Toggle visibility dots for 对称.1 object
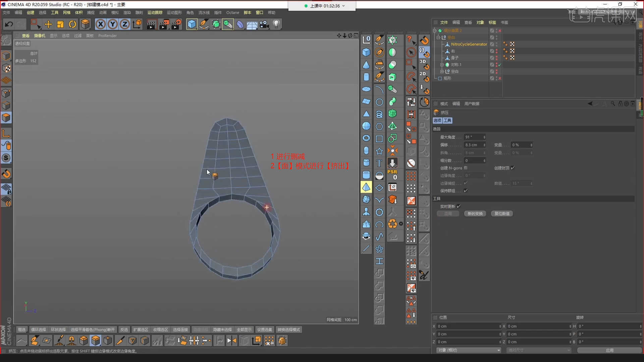644x362 pixels. pyautogui.click(x=496, y=65)
